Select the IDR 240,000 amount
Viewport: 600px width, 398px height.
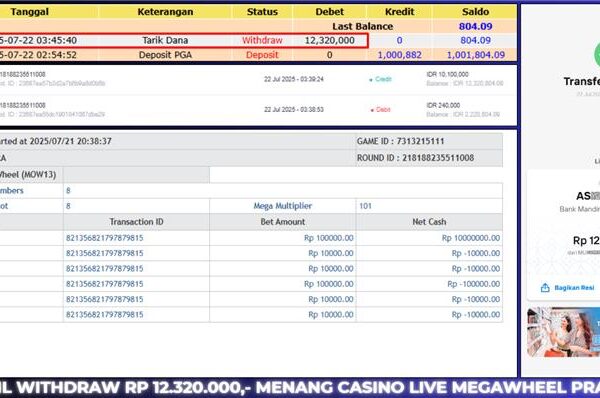point(443,105)
